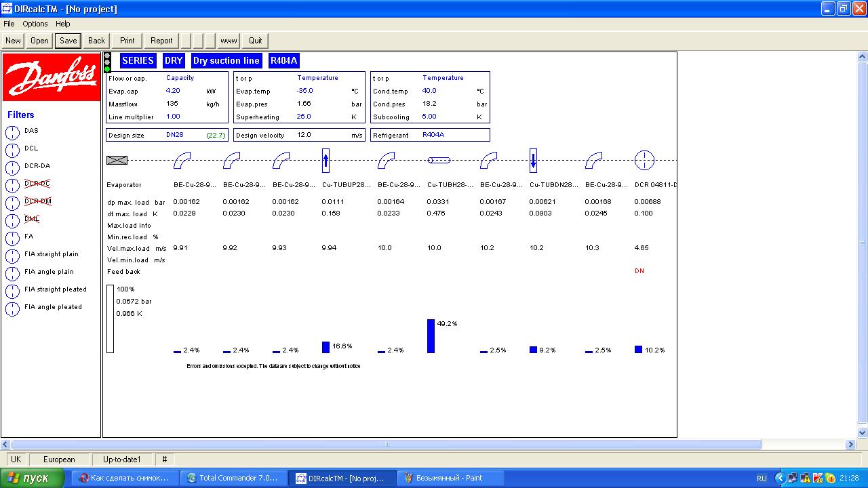Screen dimensions: 868x488
Task: Click the Cu-TUBH28 horizontal tube icon
Action: pos(439,161)
